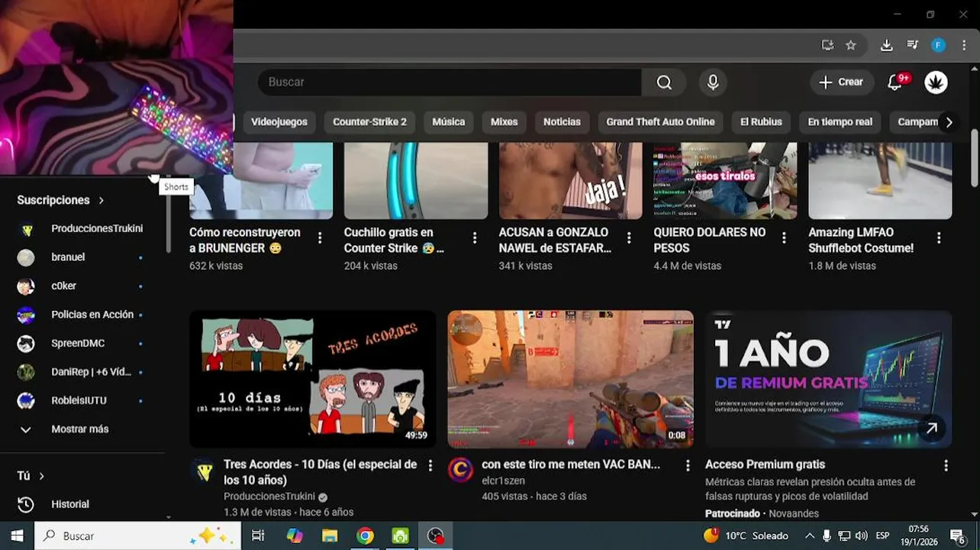Open RobleisIUTU subscription channel
The width and height of the screenshot is (980, 550).
tap(82, 400)
